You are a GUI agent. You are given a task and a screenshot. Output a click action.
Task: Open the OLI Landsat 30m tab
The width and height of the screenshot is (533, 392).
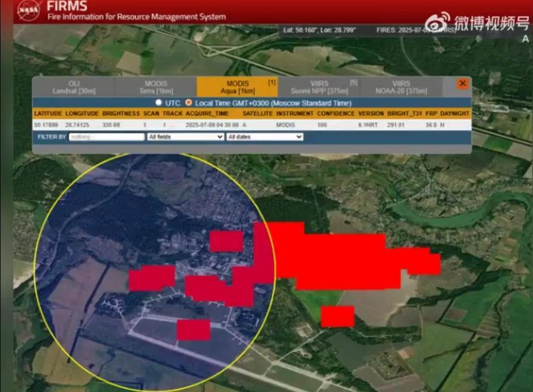point(74,87)
